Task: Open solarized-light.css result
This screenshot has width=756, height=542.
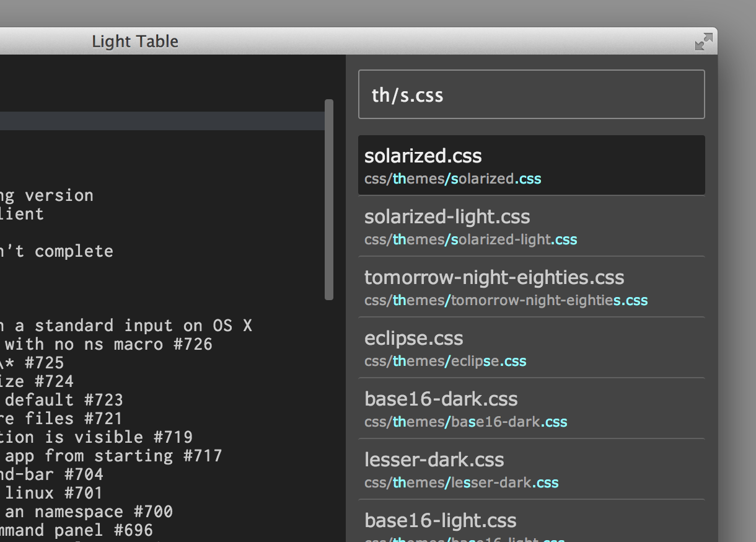Action: click(x=531, y=226)
